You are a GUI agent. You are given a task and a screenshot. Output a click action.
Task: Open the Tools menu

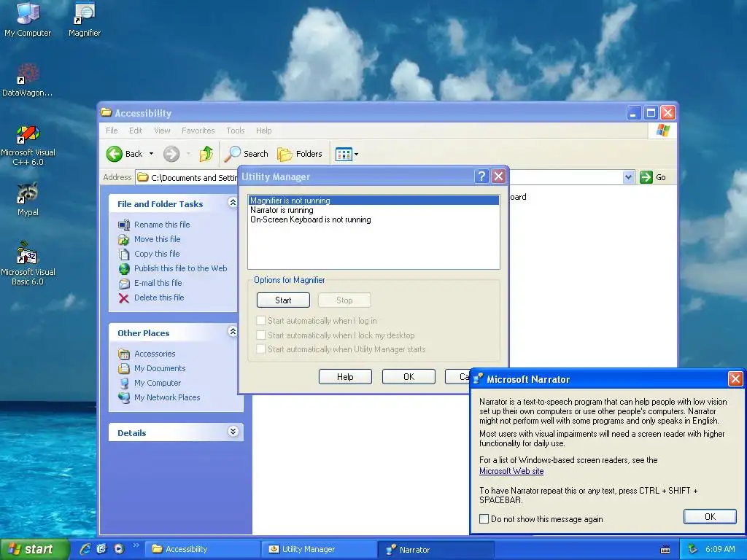pyautogui.click(x=236, y=131)
